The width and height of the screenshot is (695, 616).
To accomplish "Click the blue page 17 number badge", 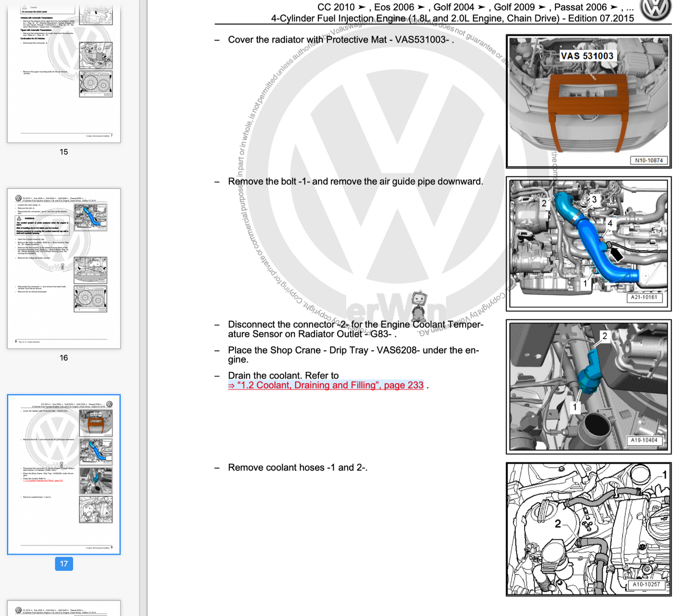I will pyautogui.click(x=63, y=564).
